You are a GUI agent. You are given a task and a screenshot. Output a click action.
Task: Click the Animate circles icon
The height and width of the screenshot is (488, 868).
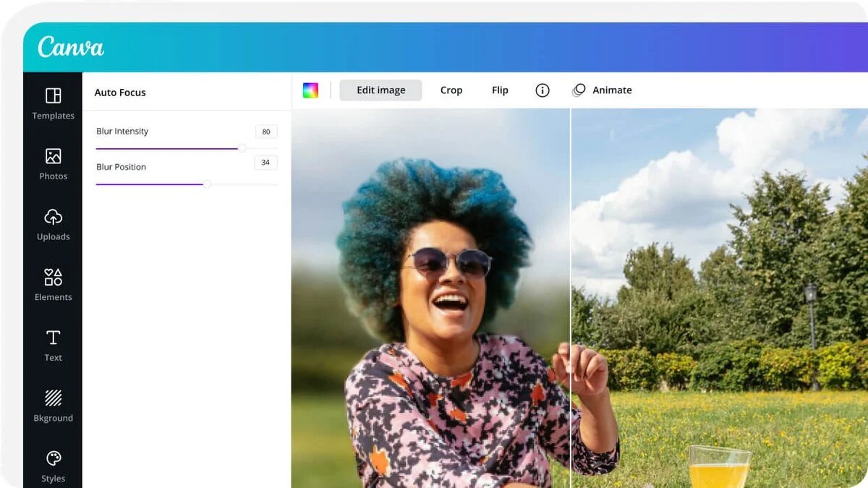point(579,90)
